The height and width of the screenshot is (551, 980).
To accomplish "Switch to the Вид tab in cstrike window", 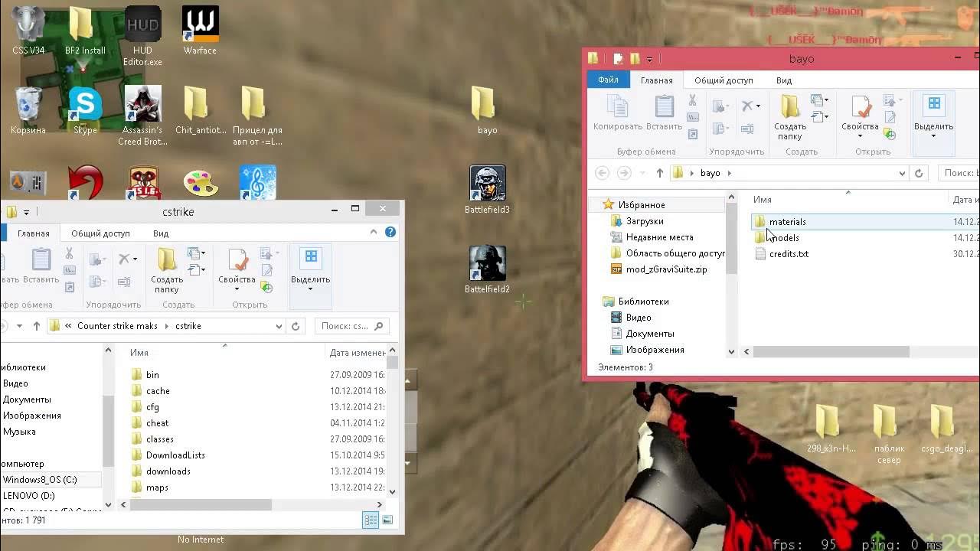I will (x=161, y=233).
